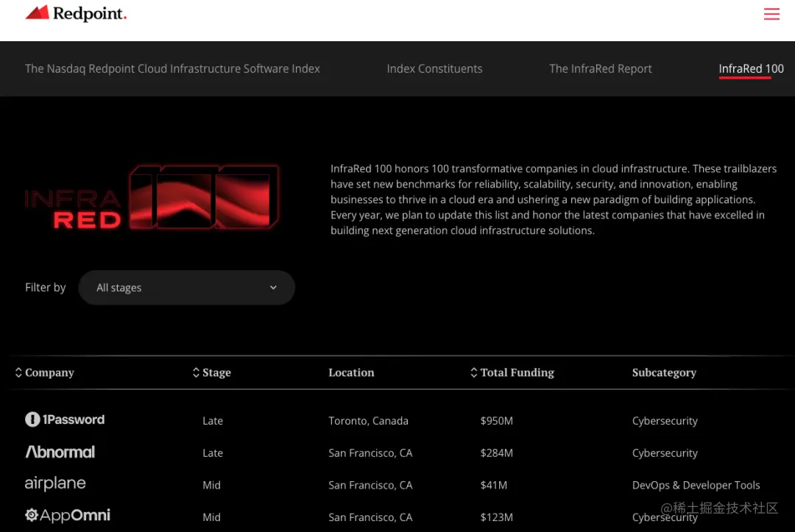The height and width of the screenshot is (532, 795).
Task: Click 1Password's Cybersecurity subcategory cell
Action: (665, 421)
